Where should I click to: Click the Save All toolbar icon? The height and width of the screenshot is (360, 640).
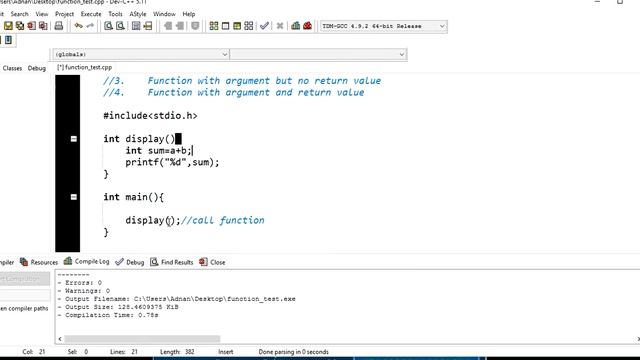point(20,26)
